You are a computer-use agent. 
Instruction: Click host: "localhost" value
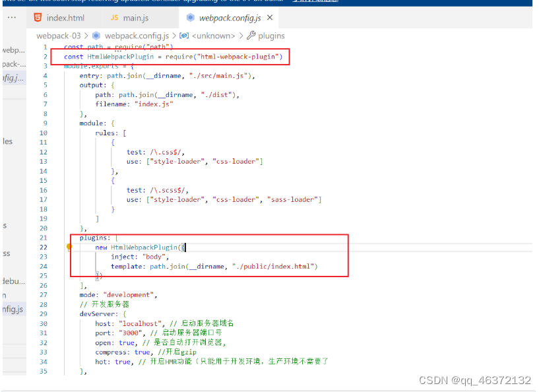(140, 323)
